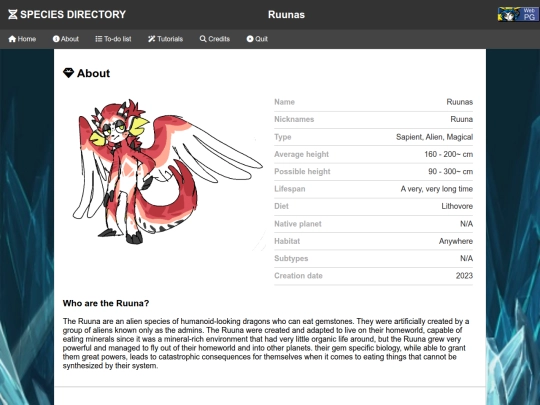
Task: Click the 'Possible height' label
Action: pyautogui.click(x=302, y=172)
